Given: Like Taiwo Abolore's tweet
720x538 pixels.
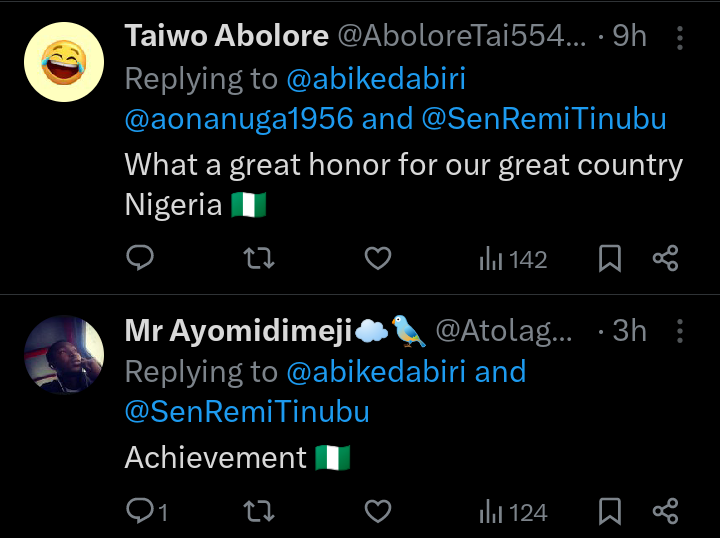Looking at the screenshot, I should point(377,259).
